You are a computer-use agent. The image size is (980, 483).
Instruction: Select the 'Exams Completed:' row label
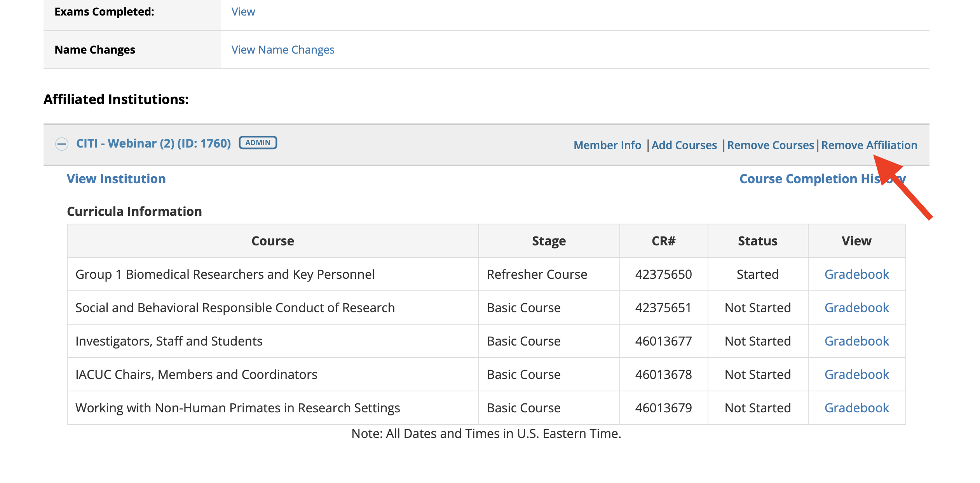coord(104,12)
